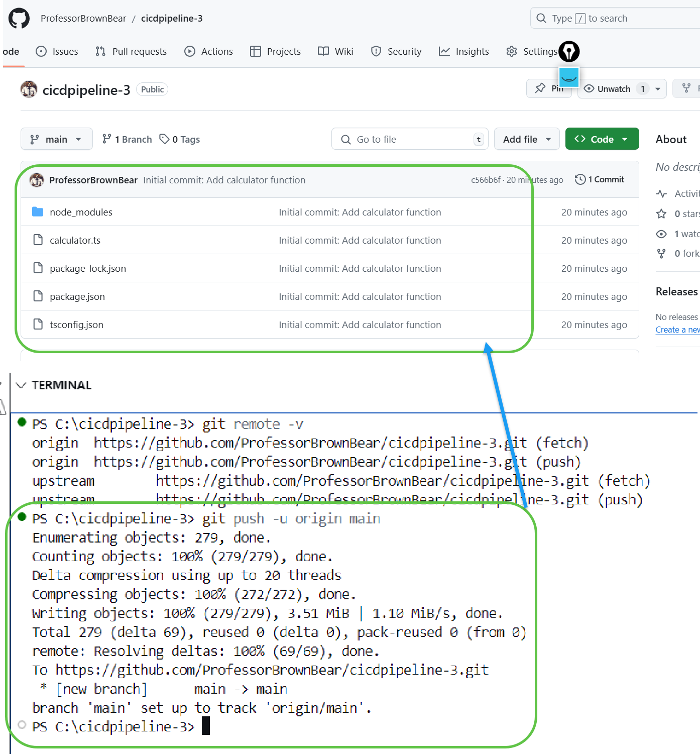Open the GitHub home logo
The width and height of the screenshot is (700, 754).
(x=19, y=18)
